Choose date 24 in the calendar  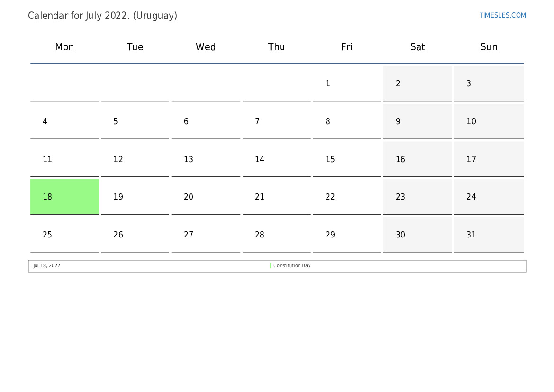click(x=489, y=197)
